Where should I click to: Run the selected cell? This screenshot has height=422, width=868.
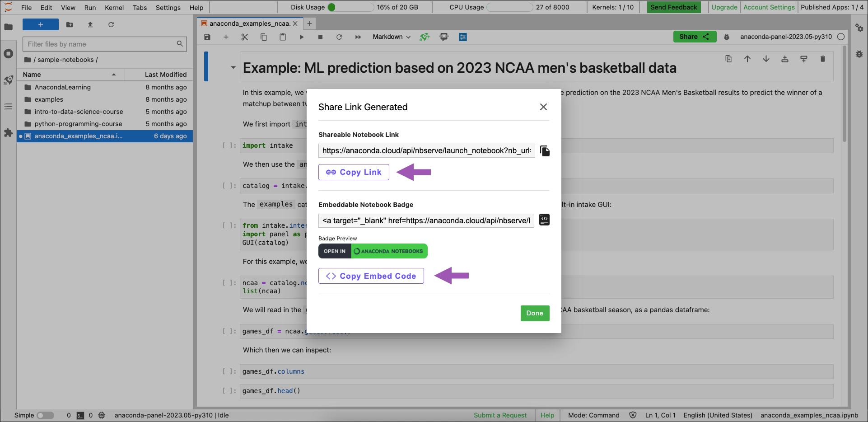[x=302, y=37]
